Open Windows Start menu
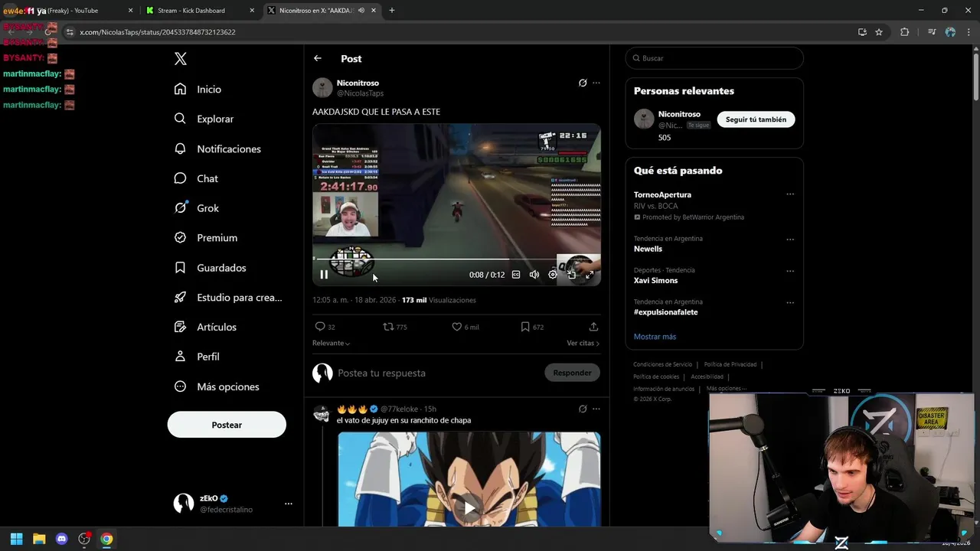 click(x=16, y=539)
